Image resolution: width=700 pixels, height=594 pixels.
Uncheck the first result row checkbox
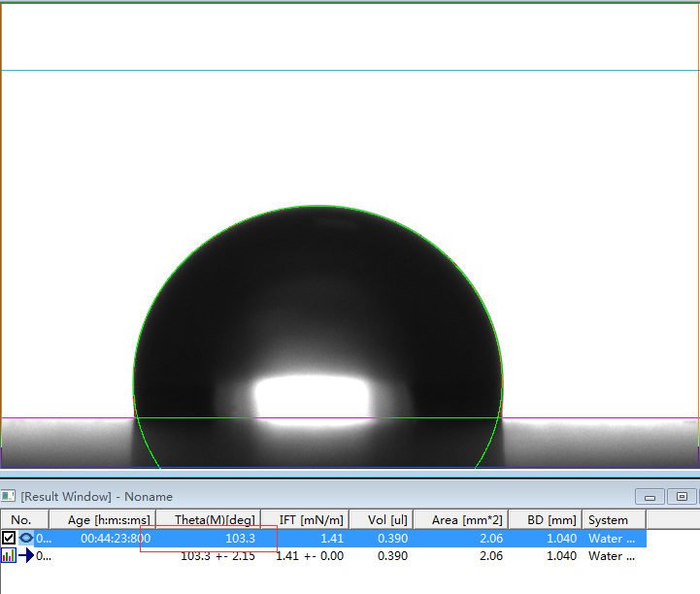[x=9, y=538]
